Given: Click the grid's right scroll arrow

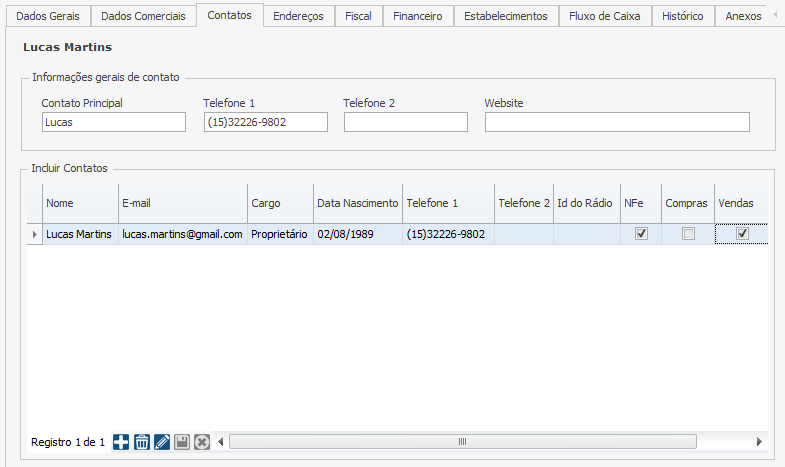Looking at the screenshot, I should 759,442.
